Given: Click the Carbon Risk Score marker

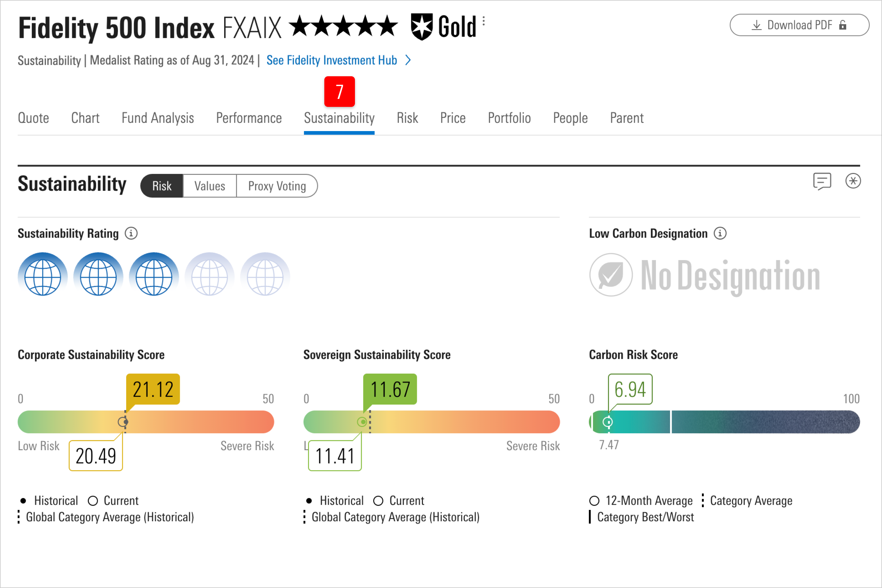Looking at the screenshot, I should click(608, 422).
